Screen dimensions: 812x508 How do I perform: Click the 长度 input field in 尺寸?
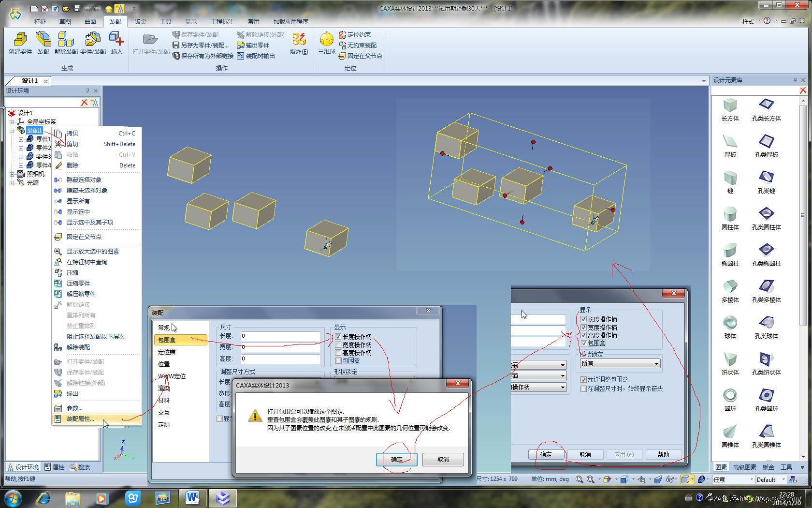coord(280,336)
